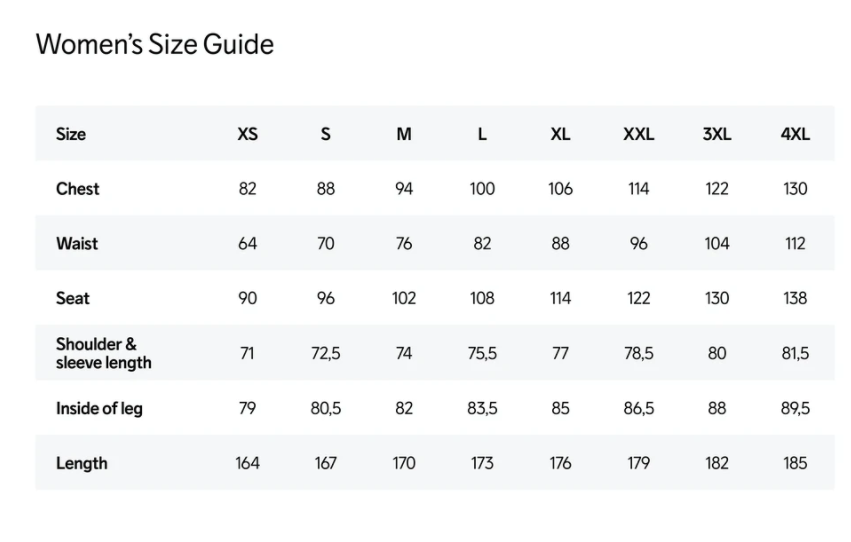The height and width of the screenshot is (542, 851).
Task: Click the Size header cell
Action: (71, 134)
